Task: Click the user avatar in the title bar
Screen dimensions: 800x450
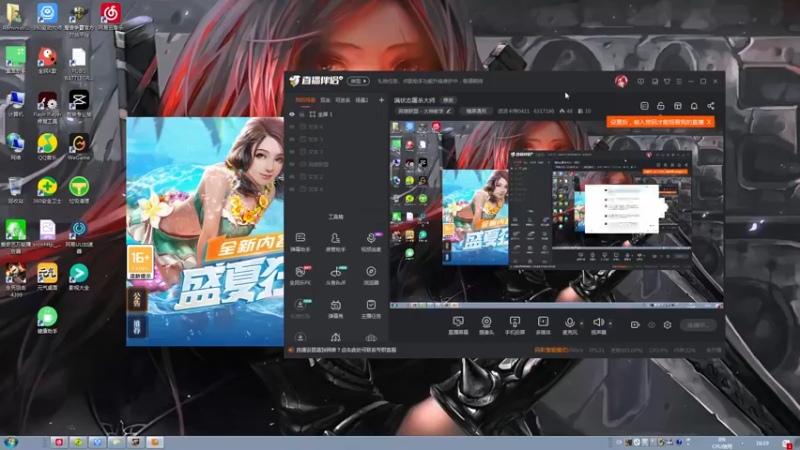Action: [x=621, y=81]
